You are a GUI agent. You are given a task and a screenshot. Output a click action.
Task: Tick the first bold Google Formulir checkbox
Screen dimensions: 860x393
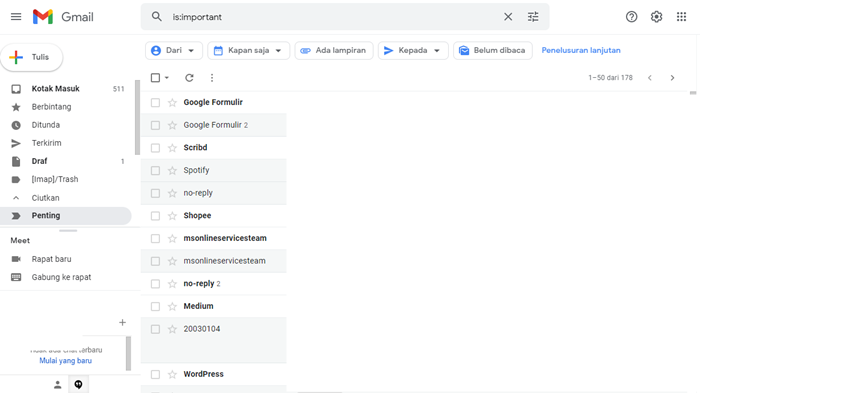click(155, 102)
